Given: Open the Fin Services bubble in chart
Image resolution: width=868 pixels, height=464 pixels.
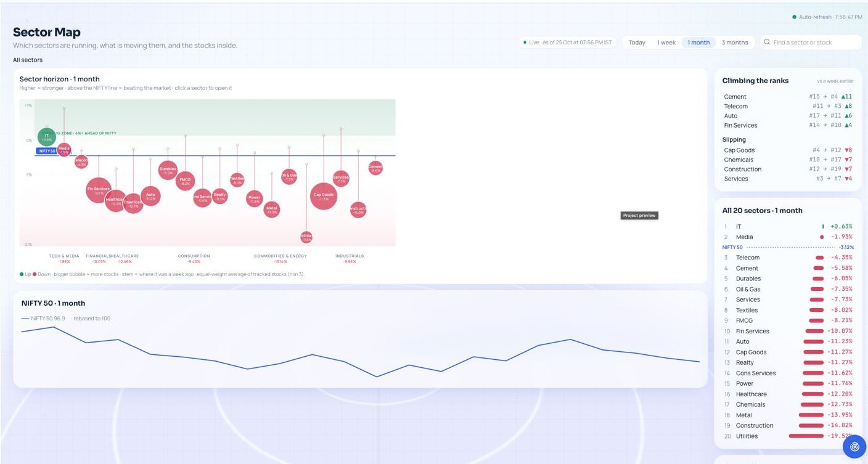Looking at the screenshot, I should (x=99, y=190).
